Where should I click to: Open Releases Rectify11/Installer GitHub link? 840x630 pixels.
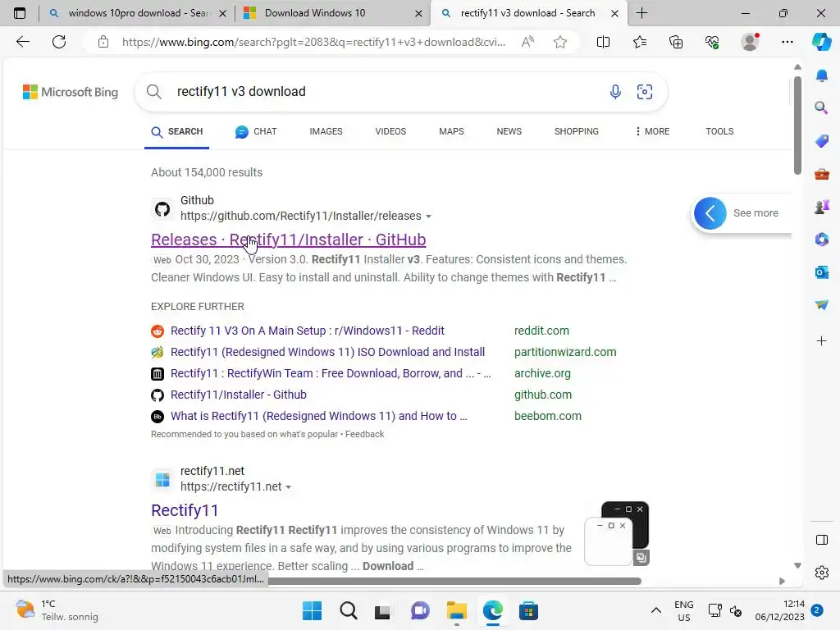click(x=288, y=240)
